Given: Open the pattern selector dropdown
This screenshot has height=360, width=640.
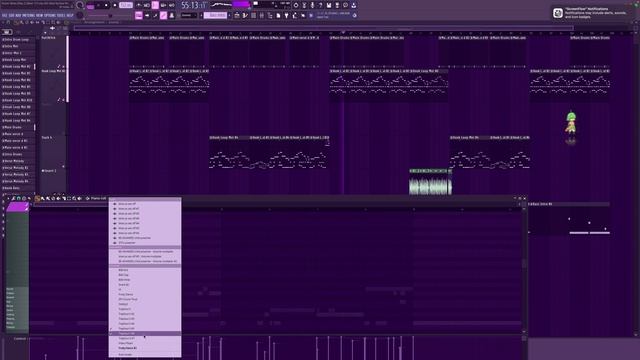Looking at the screenshot, I should pos(215,16).
